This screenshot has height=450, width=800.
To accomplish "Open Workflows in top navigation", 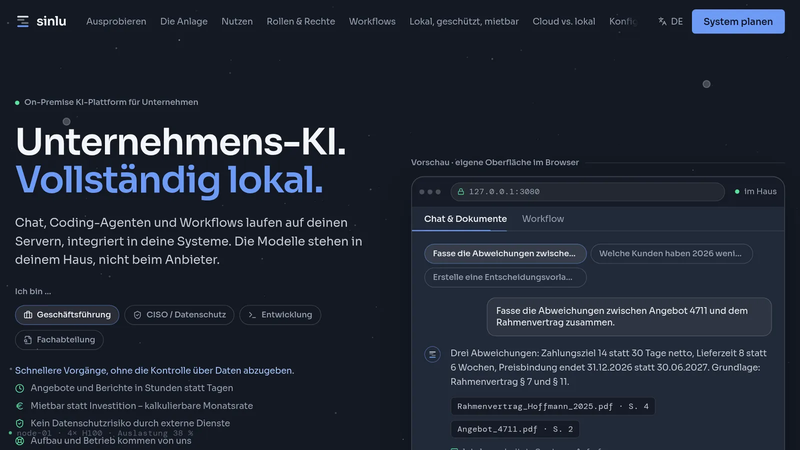I will tap(372, 21).
